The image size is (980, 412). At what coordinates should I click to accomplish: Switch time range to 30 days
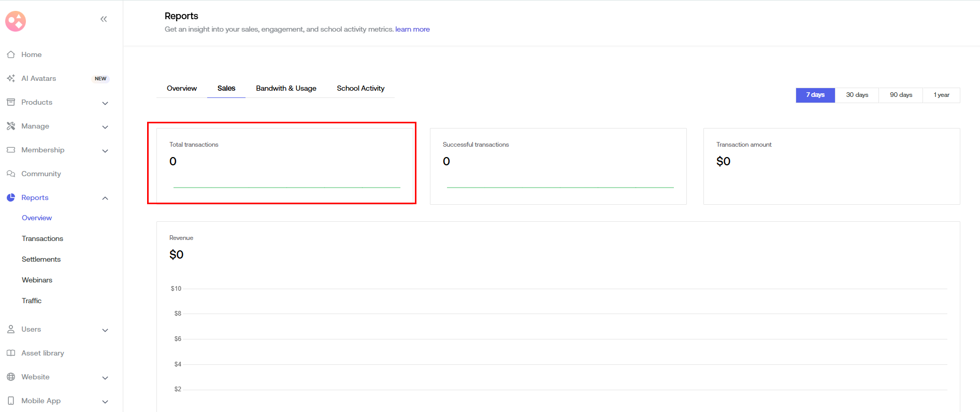pos(857,95)
